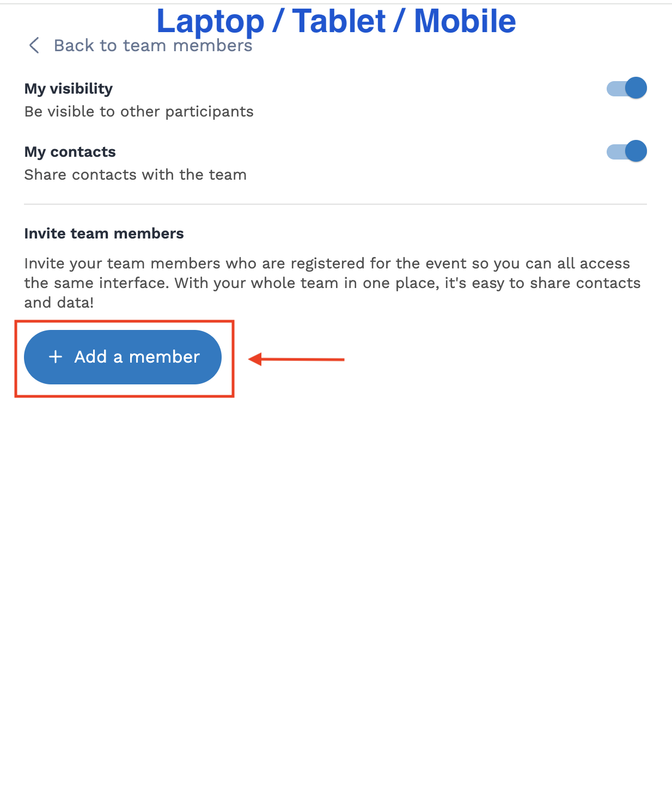Click the Invite team members heading
The width and height of the screenshot is (672, 796).
[104, 234]
